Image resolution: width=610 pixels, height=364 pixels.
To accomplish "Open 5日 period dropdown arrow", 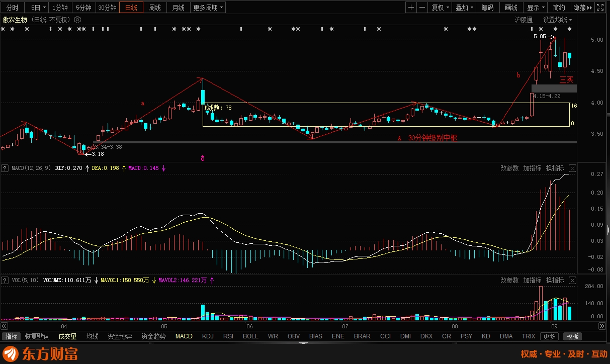I will 44,8.
